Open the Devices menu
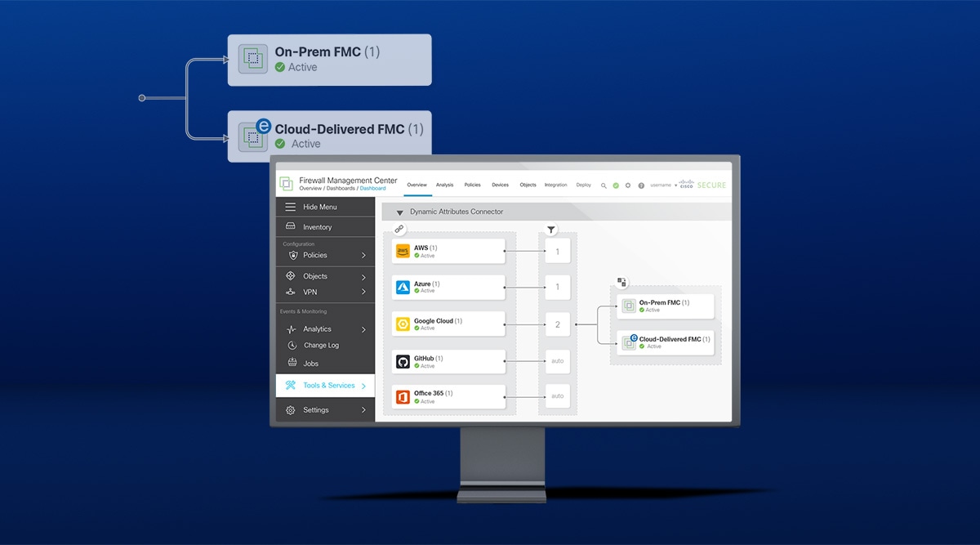 (x=500, y=185)
